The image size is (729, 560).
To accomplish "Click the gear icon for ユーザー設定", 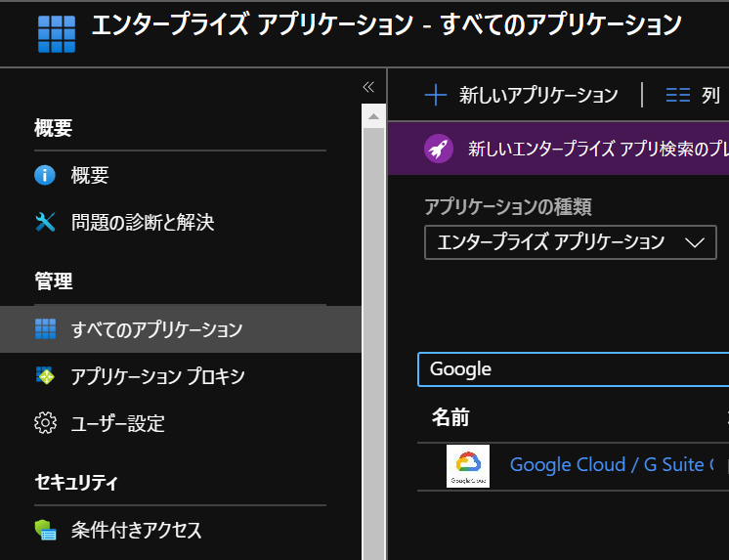I will click(45, 423).
